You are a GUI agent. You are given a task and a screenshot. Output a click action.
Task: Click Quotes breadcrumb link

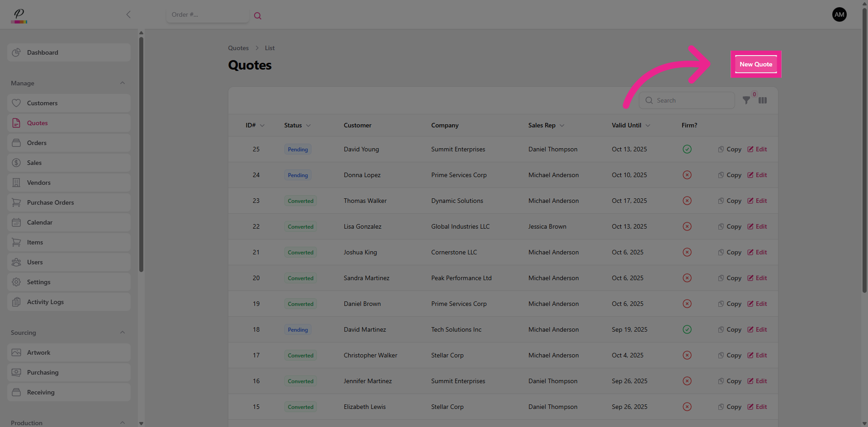click(x=238, y=48)
